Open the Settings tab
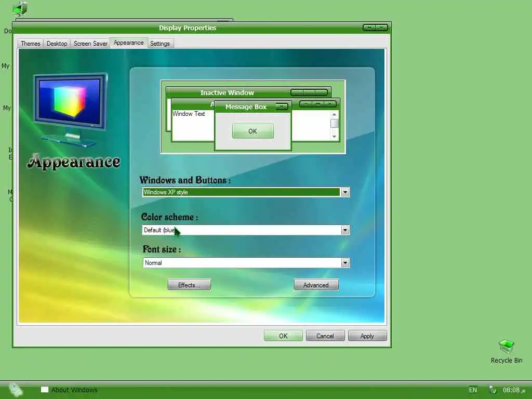Image resolution: width=532 pixels, height=399 pixels. (160, 44)
